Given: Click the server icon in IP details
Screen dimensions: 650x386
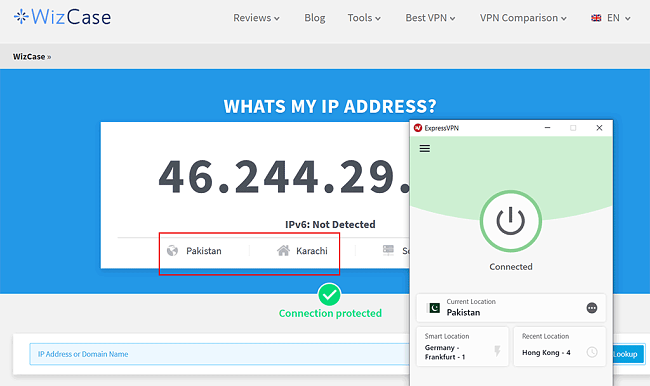Looking at the screenshot, I should [388, 250].
